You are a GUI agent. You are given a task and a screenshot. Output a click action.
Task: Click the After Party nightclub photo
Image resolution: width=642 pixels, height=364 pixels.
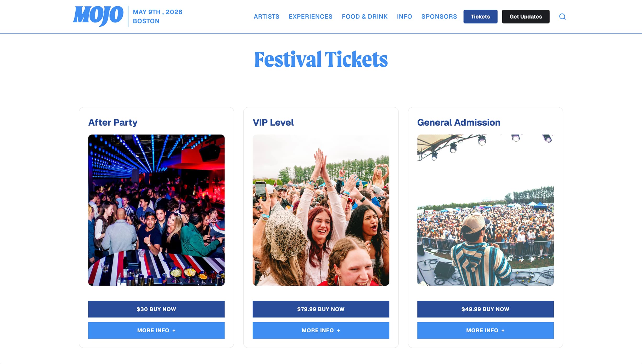click(156, 209)
